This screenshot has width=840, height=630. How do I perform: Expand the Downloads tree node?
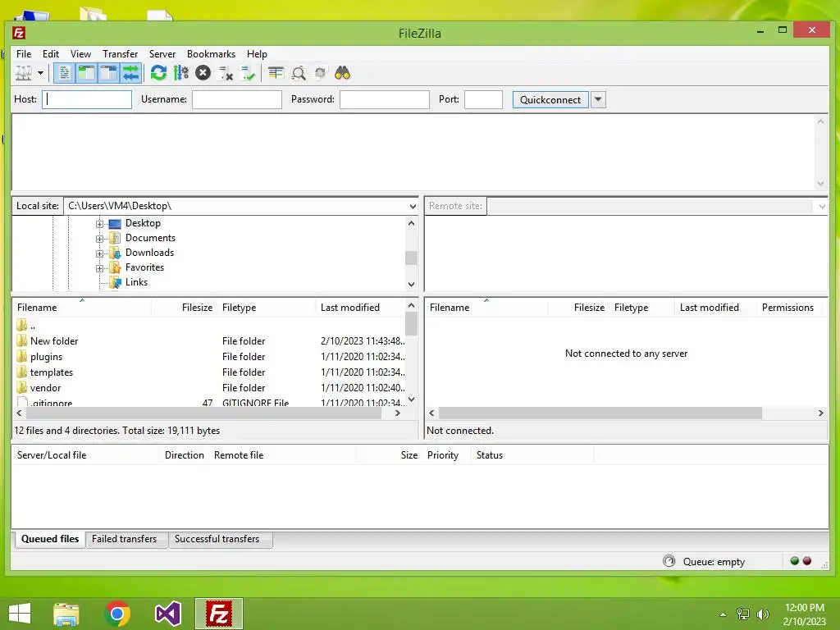coord(99,253)
